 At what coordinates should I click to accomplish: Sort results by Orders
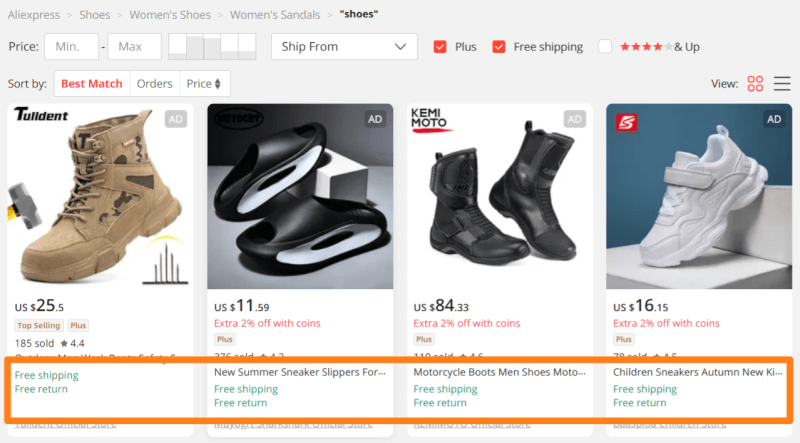[x=155, y=84]
